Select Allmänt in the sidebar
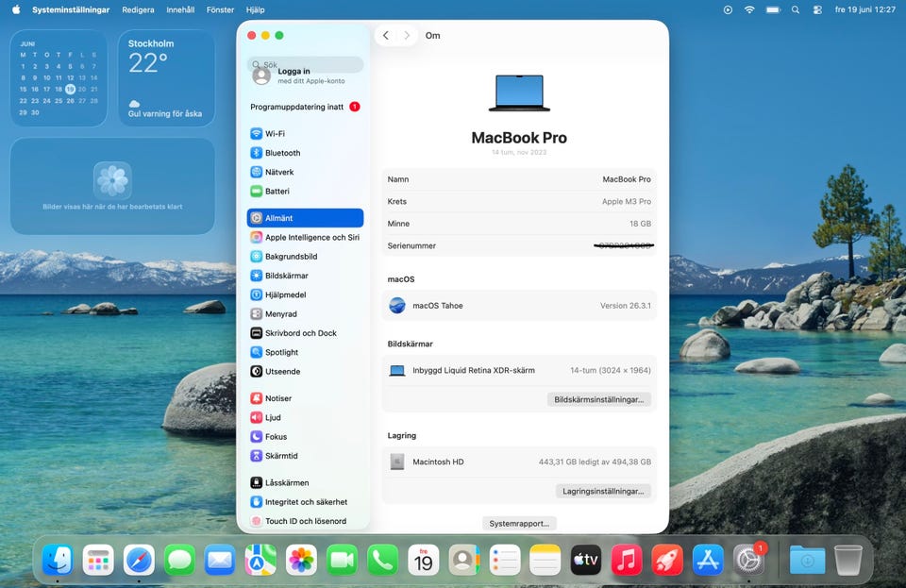The image size is (906, 588). (x=305, y=218)
